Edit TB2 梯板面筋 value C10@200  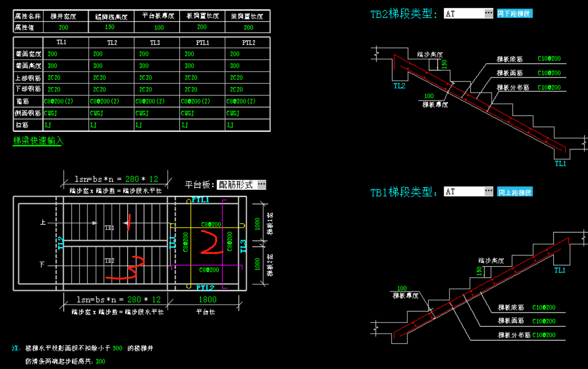549,73
